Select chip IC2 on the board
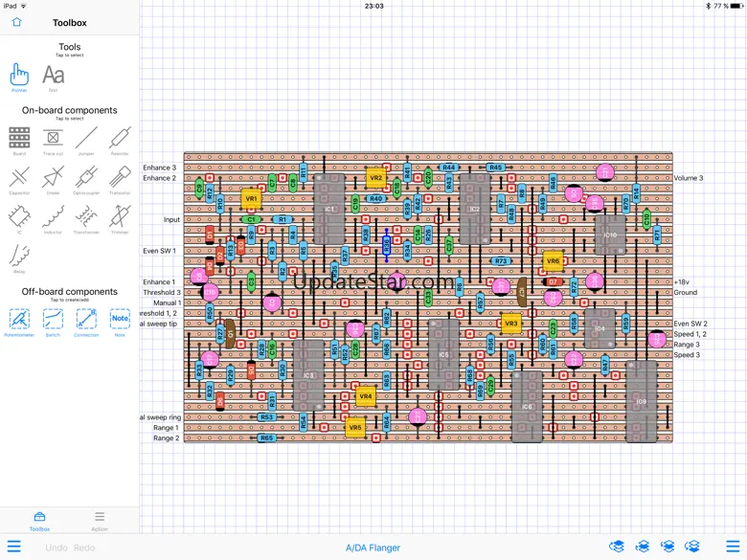 (475, 209)
